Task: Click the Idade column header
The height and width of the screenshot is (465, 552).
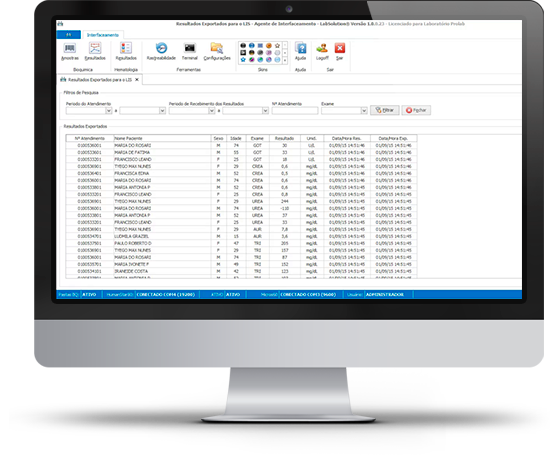Action: [x=236, y=138]
